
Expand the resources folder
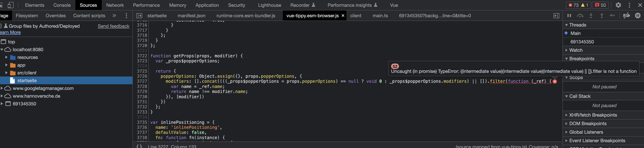click(6, 57)
